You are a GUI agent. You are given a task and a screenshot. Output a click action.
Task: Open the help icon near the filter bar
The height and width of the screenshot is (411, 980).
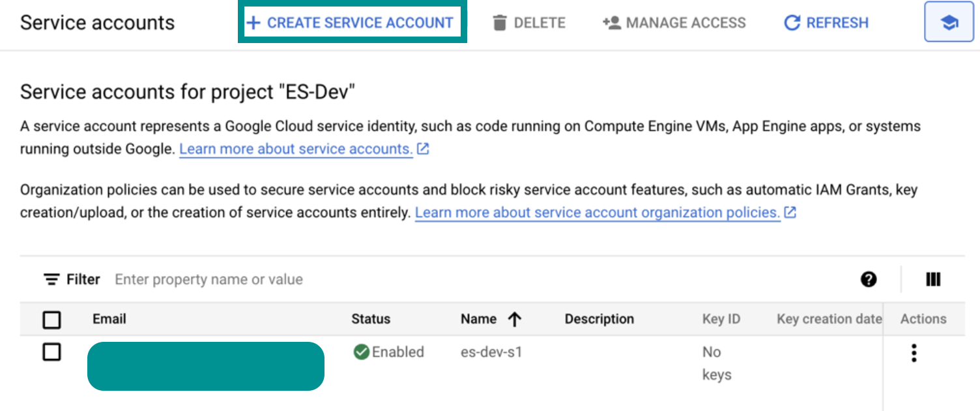[869, 279]
